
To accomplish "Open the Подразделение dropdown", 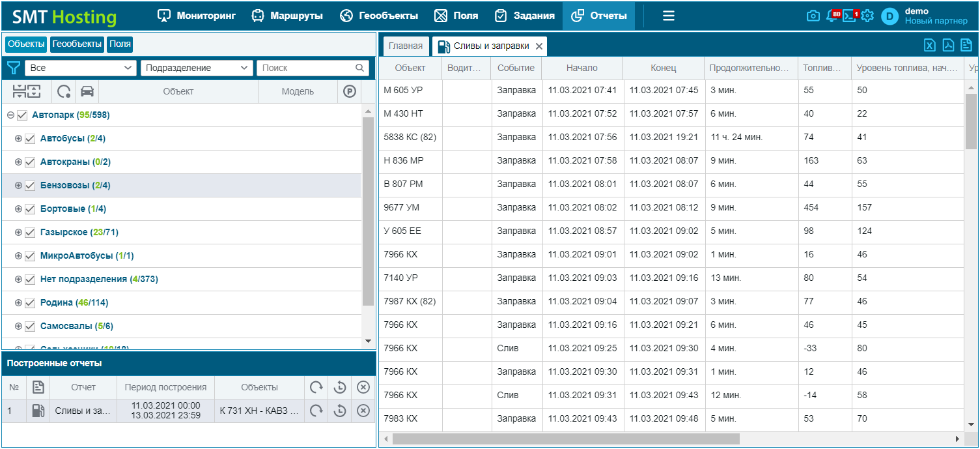I will point(197,68).
